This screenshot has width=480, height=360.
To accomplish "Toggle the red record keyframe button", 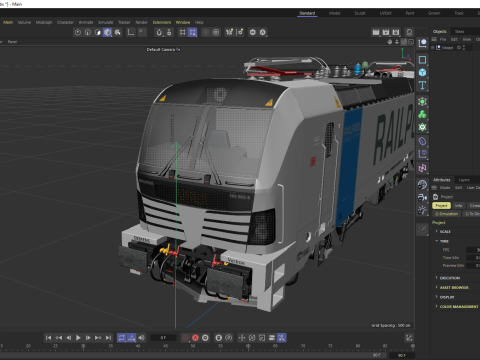I will pos(185,338).
